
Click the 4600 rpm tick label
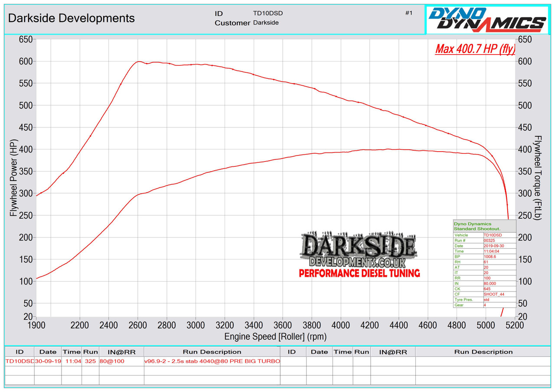pos(428,324)
